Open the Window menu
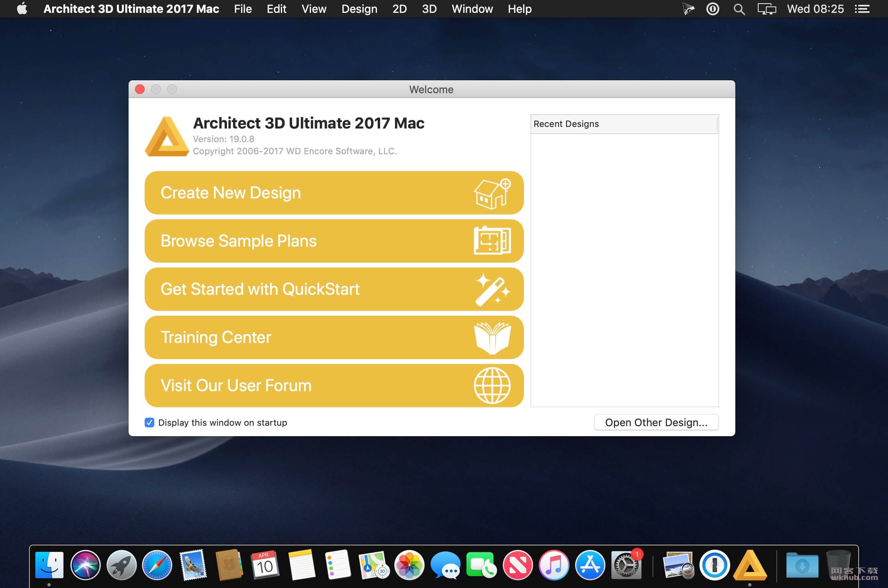 (x=472, y=9)
